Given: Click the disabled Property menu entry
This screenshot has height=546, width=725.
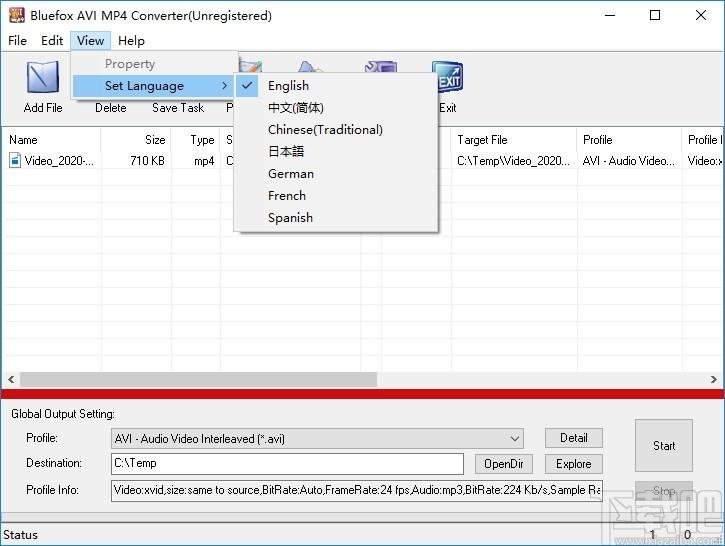Looking at the screenshot, I should [x=154, y=64].
